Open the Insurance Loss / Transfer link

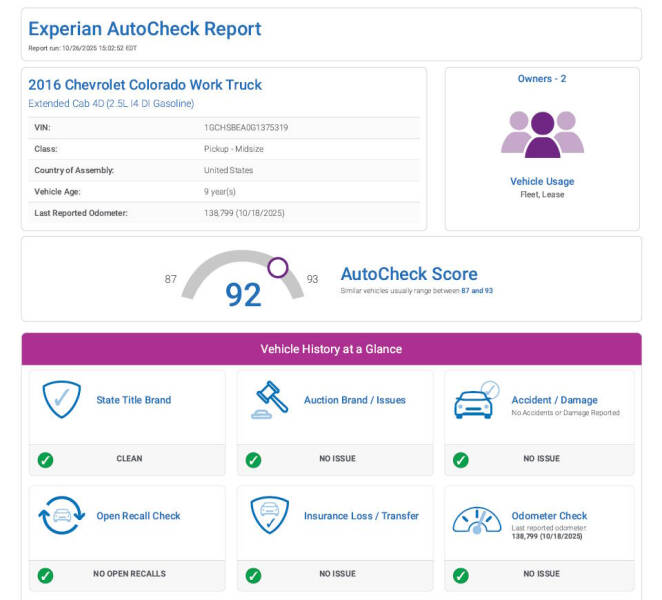tap(361, 516)
